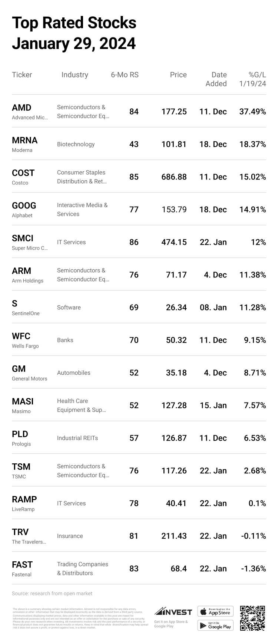
Task: Sort by the 6-Mo RS column header
Action: pos(125,75)
